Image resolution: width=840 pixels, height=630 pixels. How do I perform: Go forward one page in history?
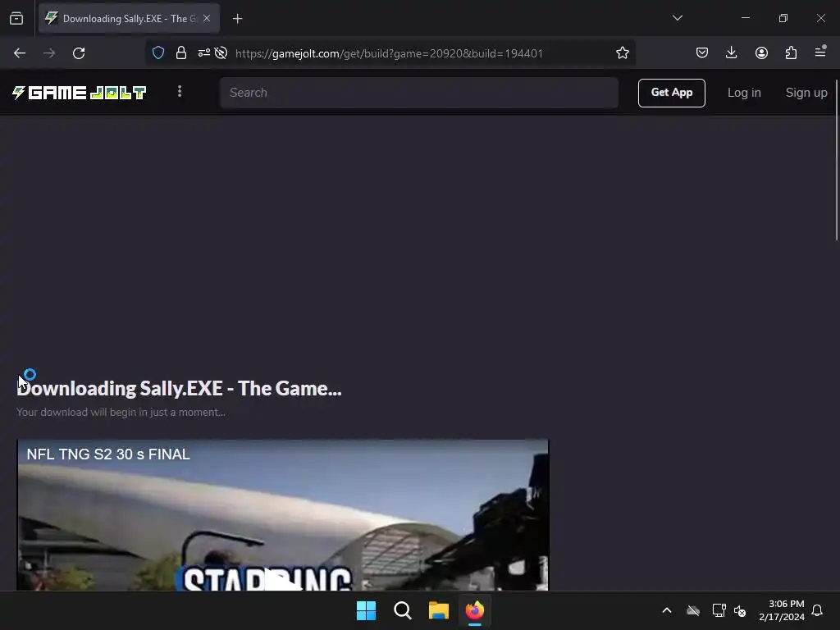coord(49,53)
